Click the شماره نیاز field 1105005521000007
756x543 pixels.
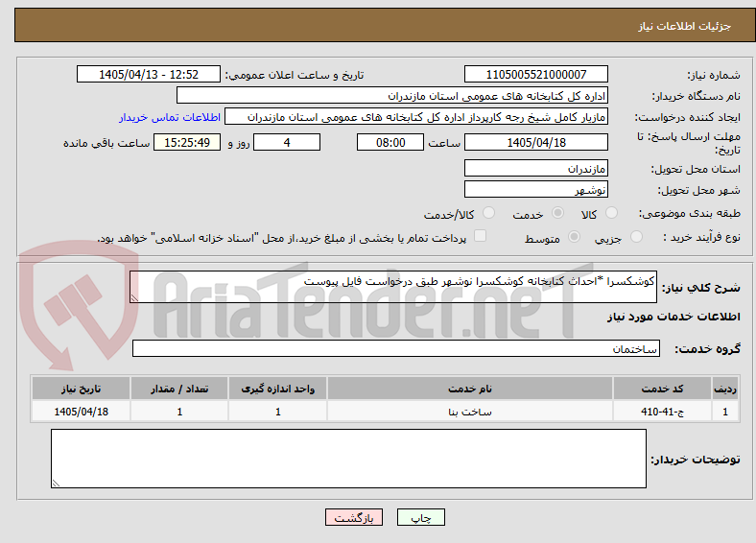pos(536,74)
